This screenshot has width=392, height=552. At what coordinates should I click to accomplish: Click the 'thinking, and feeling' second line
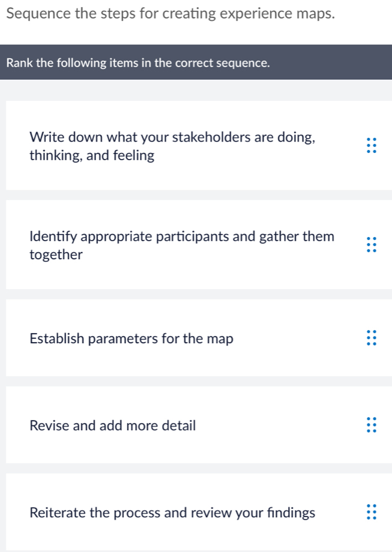(x=92, y=156)
